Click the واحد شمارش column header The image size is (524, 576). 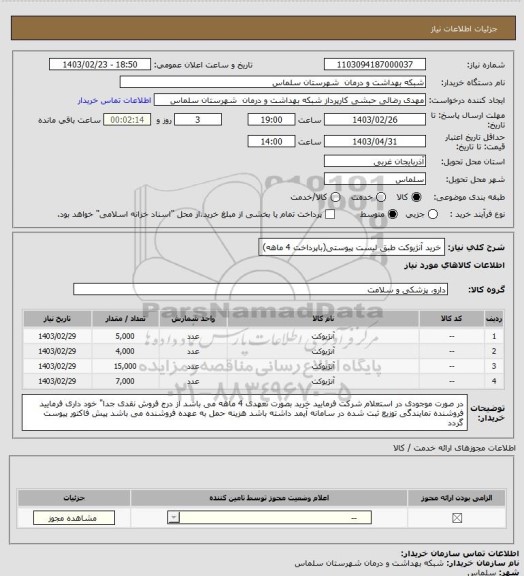point(193,319)
